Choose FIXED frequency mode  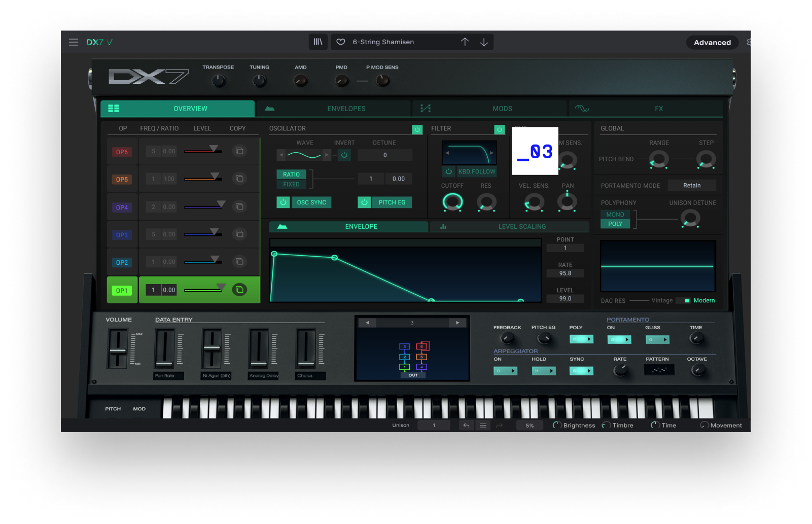tap(291, 184)
